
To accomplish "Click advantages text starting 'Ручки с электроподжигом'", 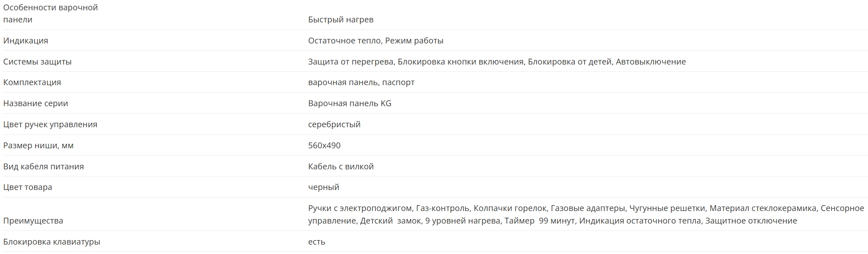I will tap(586, 215).
